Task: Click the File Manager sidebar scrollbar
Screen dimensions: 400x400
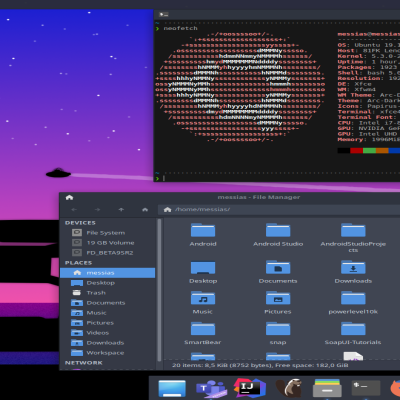Action: [159, 290]
